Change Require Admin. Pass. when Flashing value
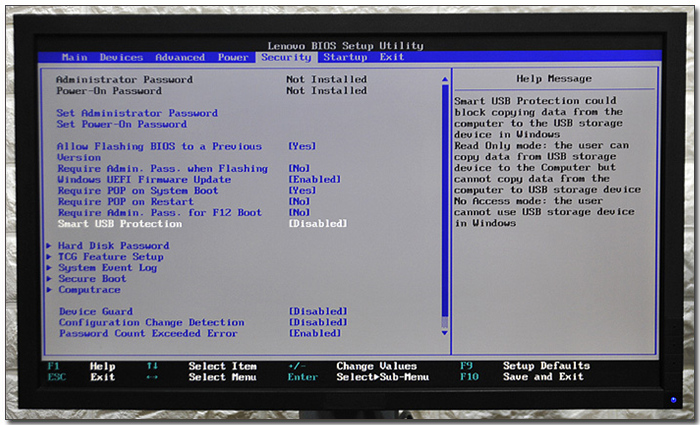This screenshot has height=425, width=700. coord(299,168)
